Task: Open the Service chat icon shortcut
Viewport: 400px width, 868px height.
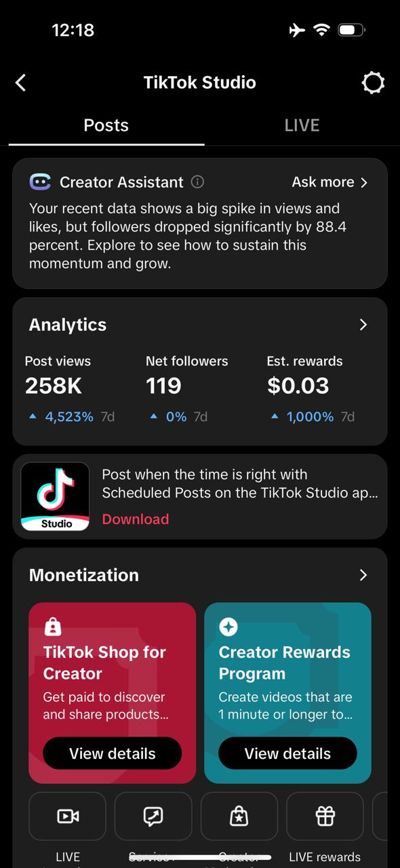Action: coord(153,816)
